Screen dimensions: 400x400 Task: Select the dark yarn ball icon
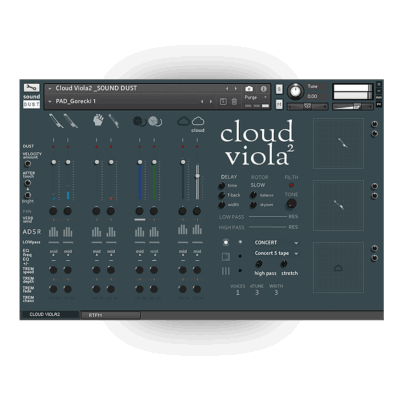coord(139,121)
